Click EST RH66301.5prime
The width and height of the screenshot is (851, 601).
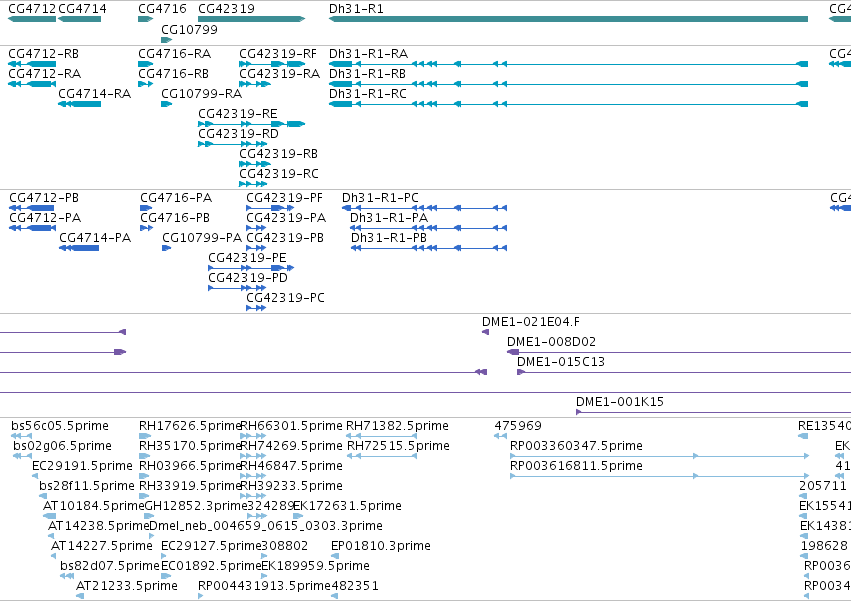pos(291,426)
